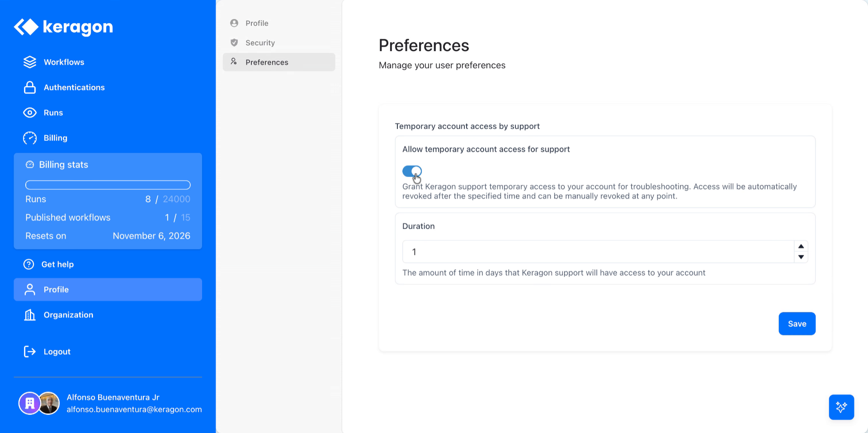This screenshot has height=433, width=868.
Task: Click the Logout arrow icon
Action: point(29,352)
